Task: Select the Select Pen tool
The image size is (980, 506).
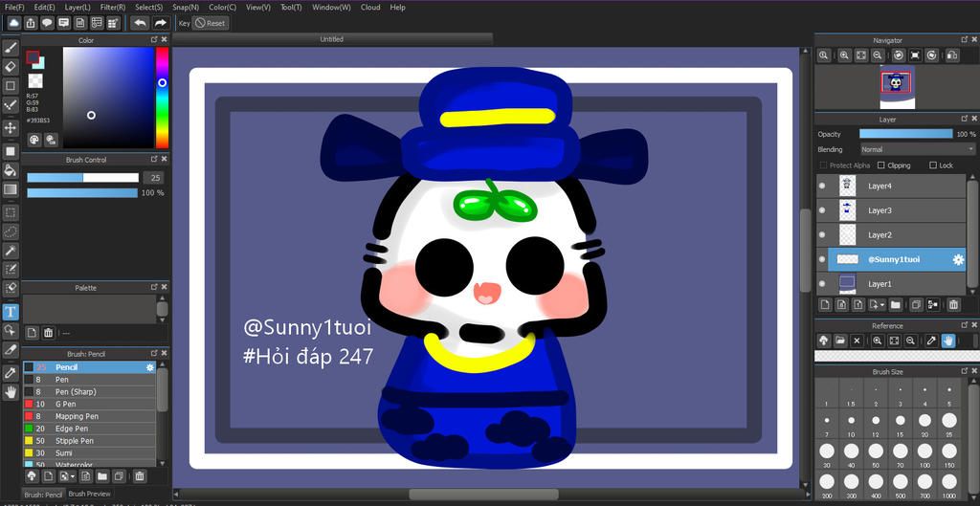Action: [x=10, y=269]
